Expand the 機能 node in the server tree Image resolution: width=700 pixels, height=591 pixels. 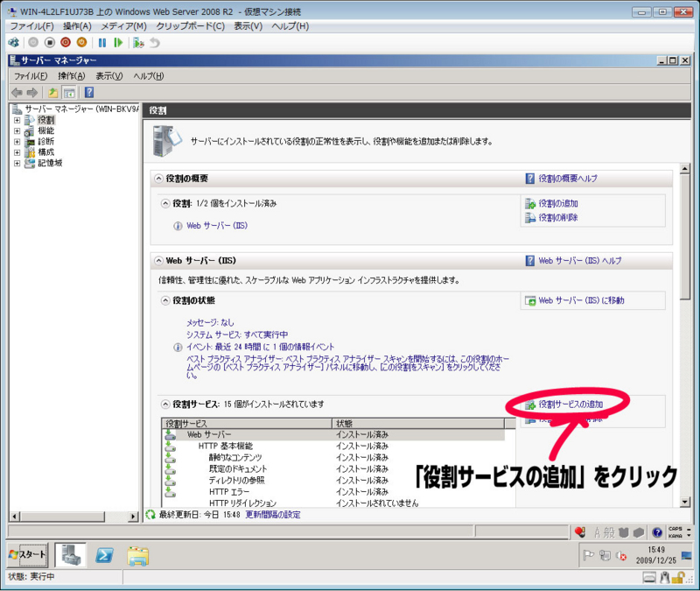(17, 131)
